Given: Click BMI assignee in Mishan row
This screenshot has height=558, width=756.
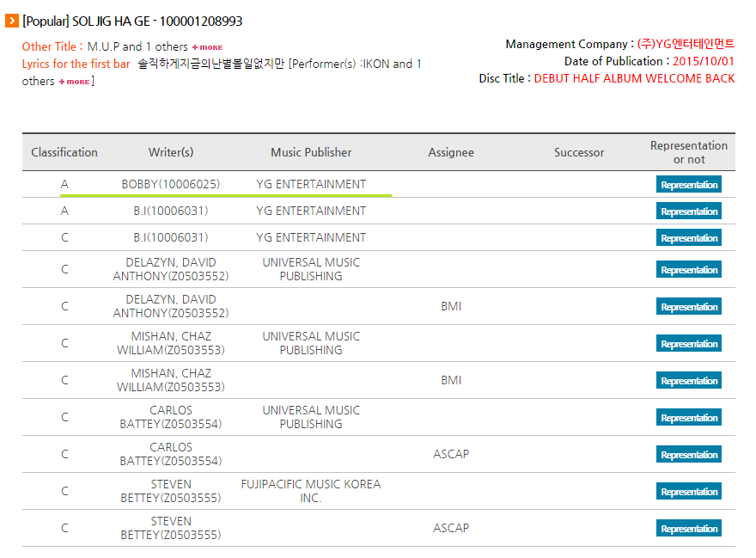Looking at the screenshot, I should (x=451, y=380).
